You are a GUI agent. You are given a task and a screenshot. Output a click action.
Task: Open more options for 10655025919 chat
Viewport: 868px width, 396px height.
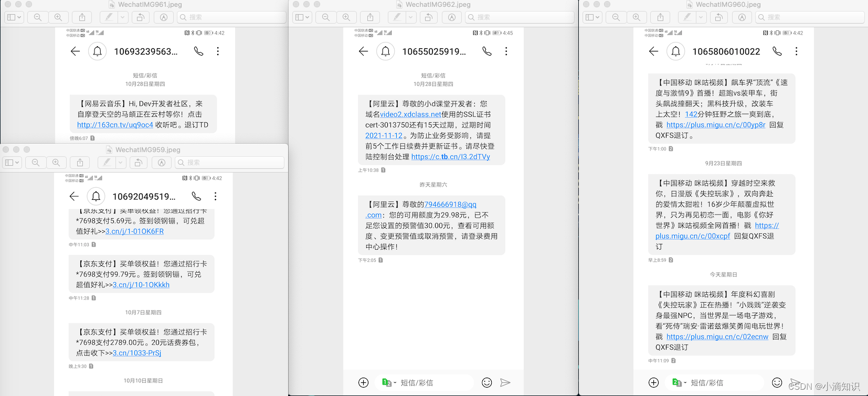(506, 51)
